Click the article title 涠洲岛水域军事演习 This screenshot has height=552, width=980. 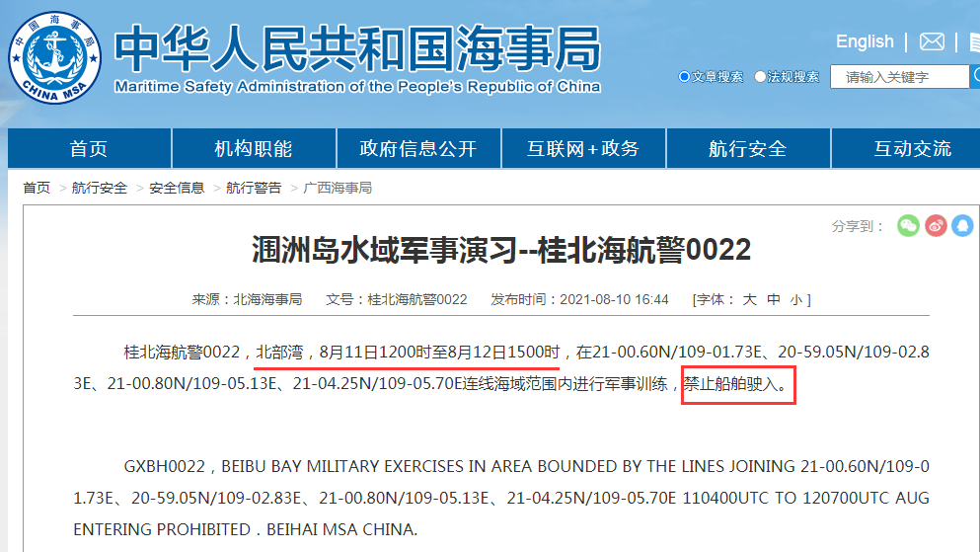(x=385, y=250)
